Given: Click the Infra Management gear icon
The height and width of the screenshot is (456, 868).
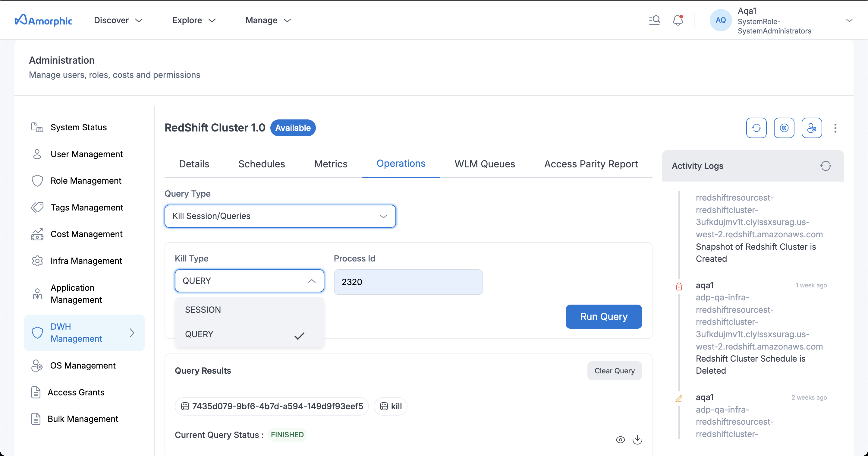Looking at the screenshot, I should 37,261.
